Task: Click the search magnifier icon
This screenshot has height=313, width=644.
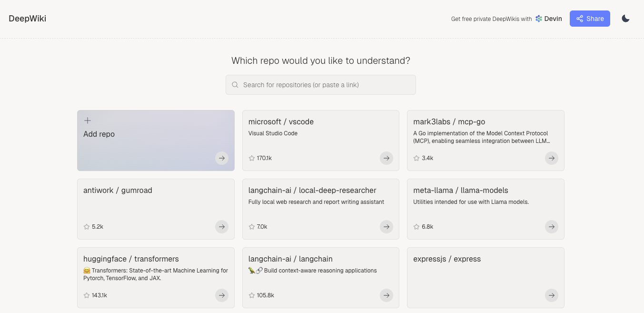Action: coord(235,84)
